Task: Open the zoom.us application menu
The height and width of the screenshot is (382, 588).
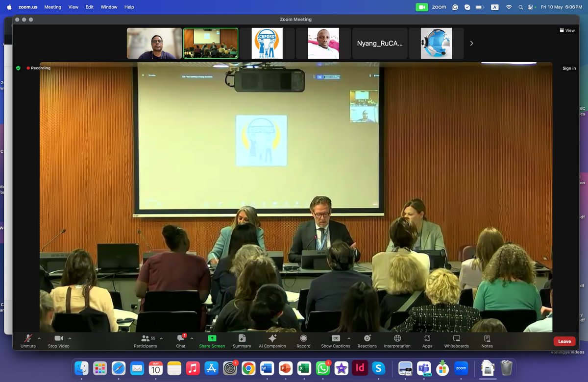Action: tap(28, 7)
